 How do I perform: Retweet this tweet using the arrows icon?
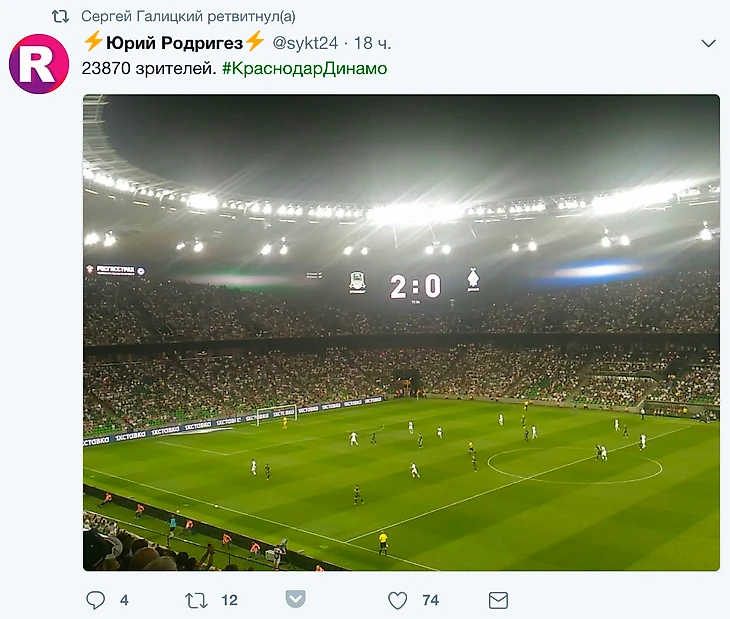point(196,600)
